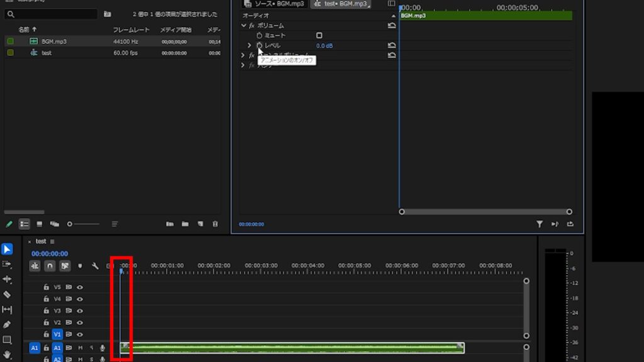Solo audio track A2
Viewport: 644px width, 362px height.
(92, 359)
